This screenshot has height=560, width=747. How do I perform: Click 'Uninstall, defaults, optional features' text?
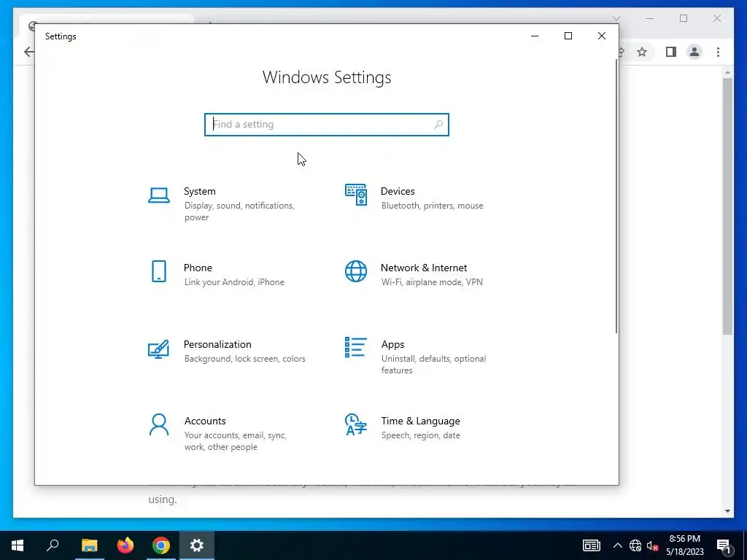tap(433, 365)
